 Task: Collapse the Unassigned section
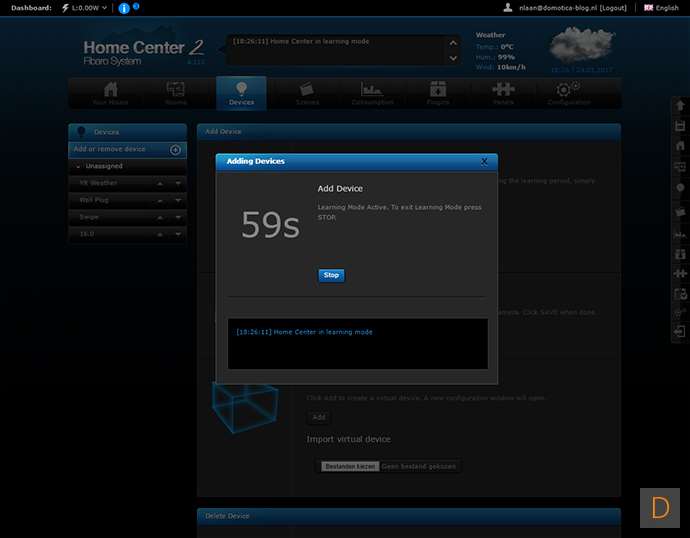[x=78, y=167]
